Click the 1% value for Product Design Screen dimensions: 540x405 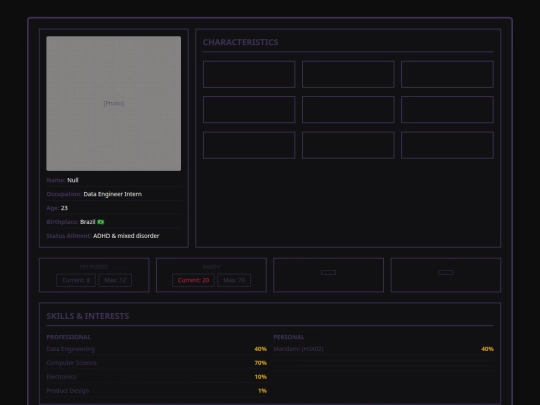coord(262,391)
